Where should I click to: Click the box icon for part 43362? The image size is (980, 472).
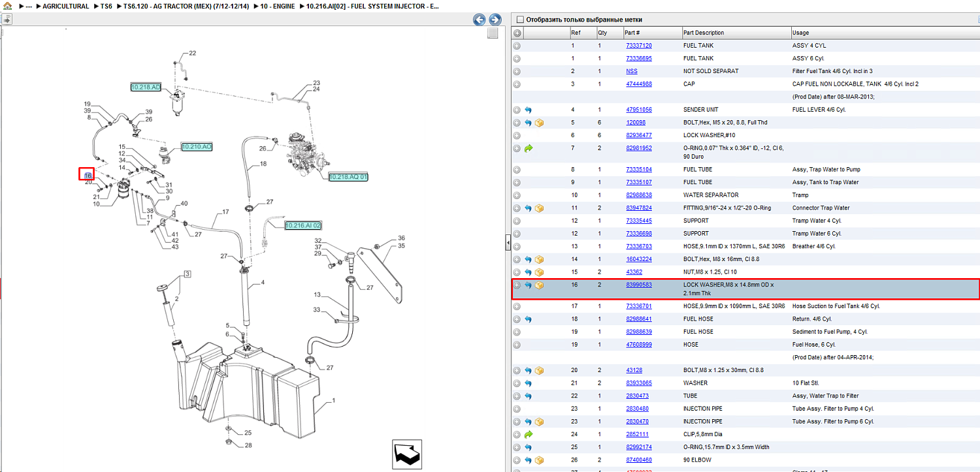(x=539, y=272)
